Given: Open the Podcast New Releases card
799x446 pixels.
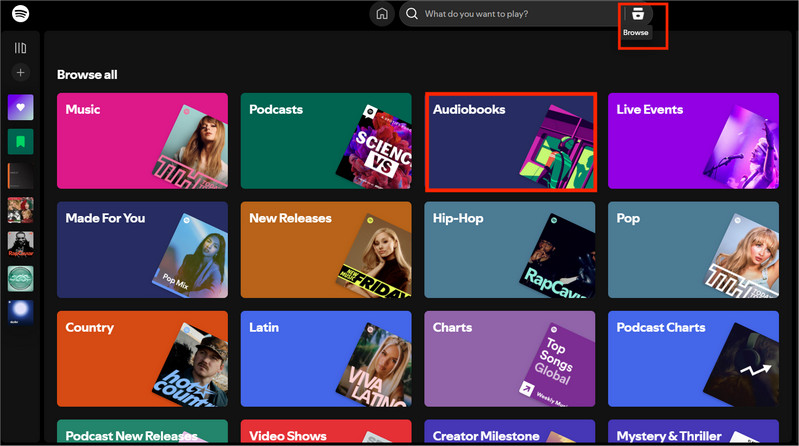Looking at the screenshot, I should click(142, 431).
